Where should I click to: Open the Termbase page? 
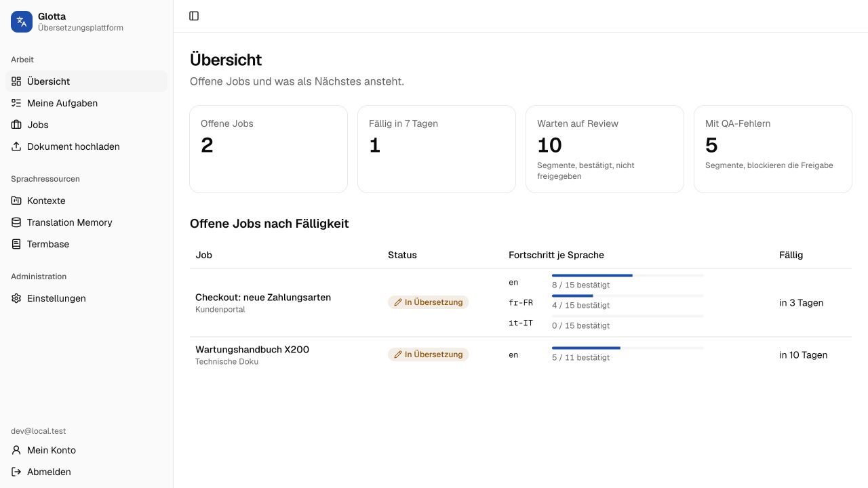point(86,244)
